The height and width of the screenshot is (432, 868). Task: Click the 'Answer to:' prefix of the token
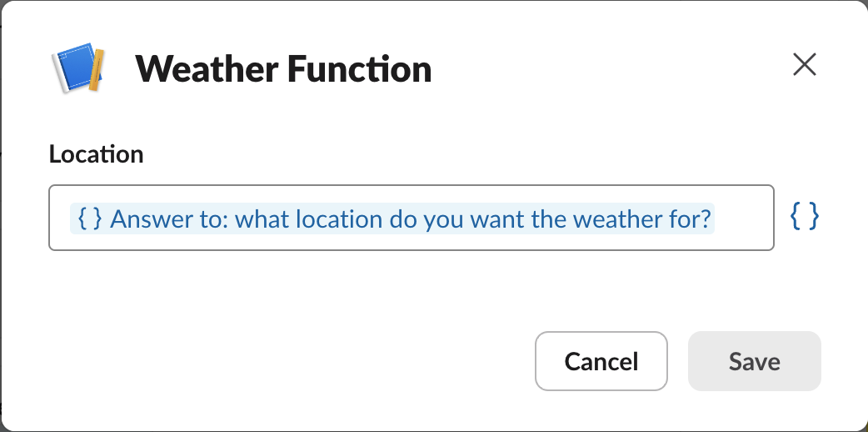(171, 219)
